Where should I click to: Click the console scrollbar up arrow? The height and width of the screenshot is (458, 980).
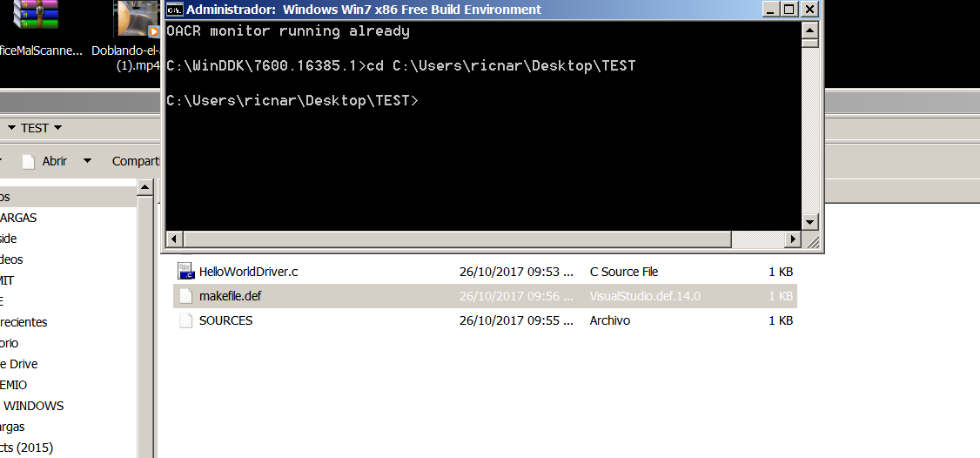click(810, 29)
